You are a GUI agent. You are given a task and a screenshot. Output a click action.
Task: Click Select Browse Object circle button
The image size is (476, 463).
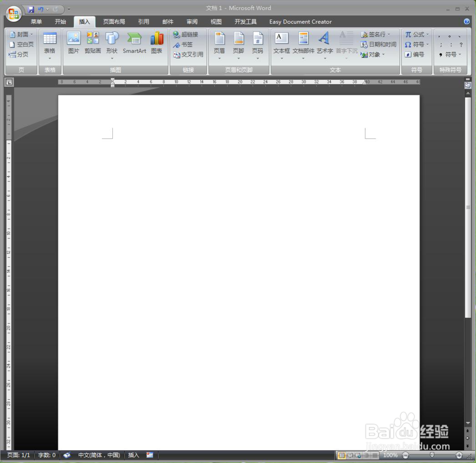coord(468,438)
